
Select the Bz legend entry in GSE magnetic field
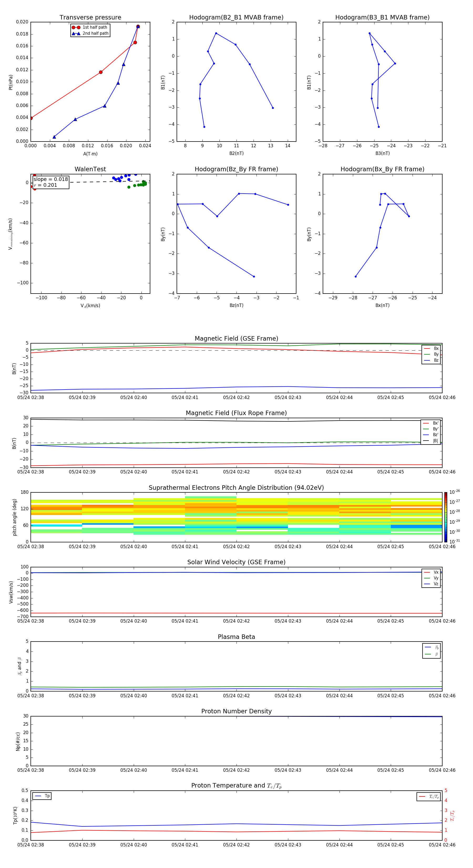431,360
